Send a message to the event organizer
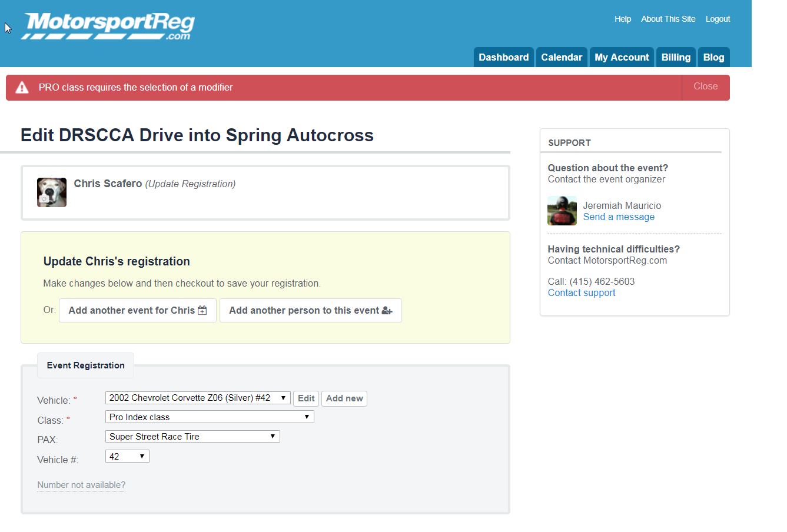787x532 pixels. (618, 217)
